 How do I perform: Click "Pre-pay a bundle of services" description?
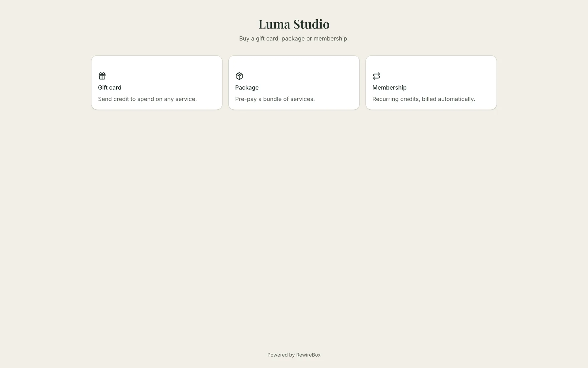coord(275,99)
